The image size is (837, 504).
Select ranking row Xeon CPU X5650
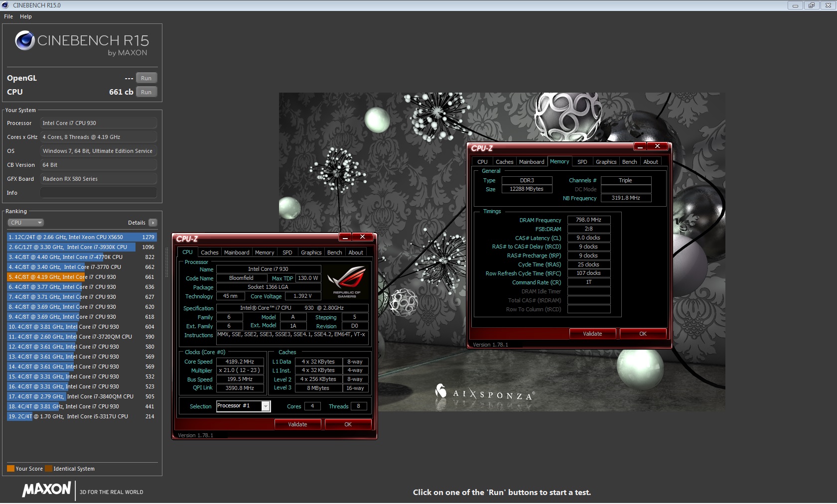pos(82,237)
